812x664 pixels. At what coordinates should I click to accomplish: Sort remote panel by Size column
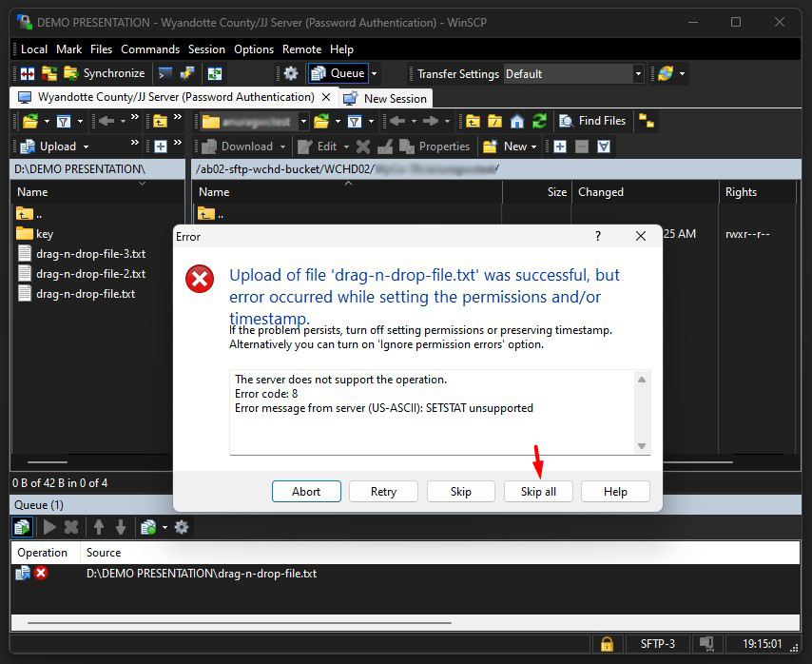click(x=537, y=192)
